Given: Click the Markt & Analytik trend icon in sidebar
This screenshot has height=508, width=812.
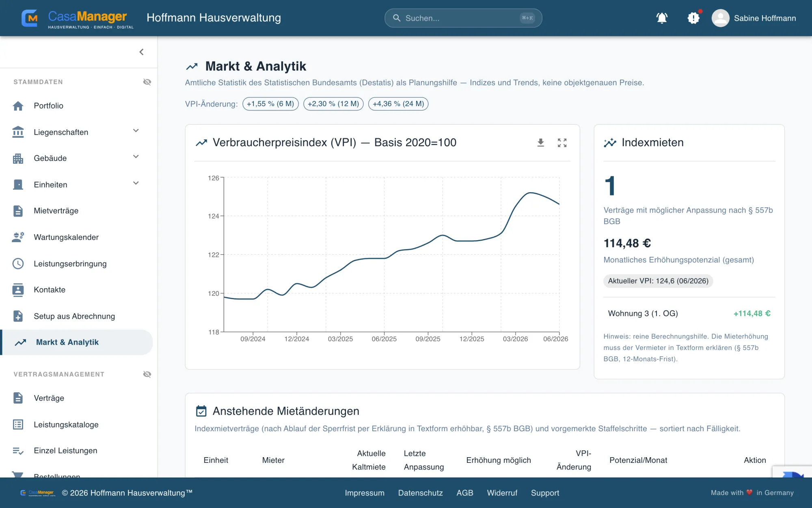Looking at the screenshot, I should 20,343.
